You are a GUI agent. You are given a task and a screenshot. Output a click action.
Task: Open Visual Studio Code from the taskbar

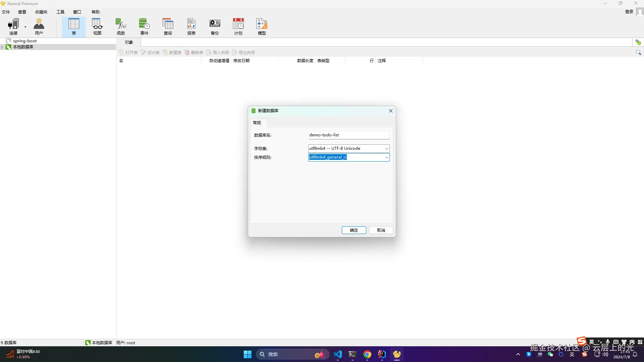click(338, 354)
